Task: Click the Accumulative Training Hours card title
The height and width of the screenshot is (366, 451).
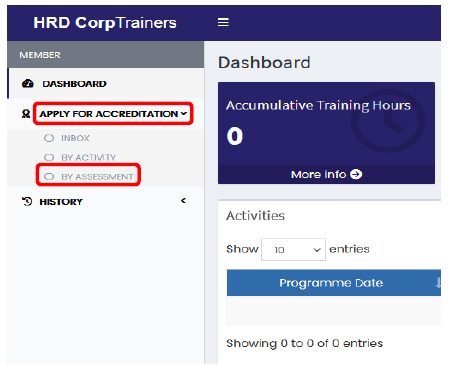Action: (318, 105)
